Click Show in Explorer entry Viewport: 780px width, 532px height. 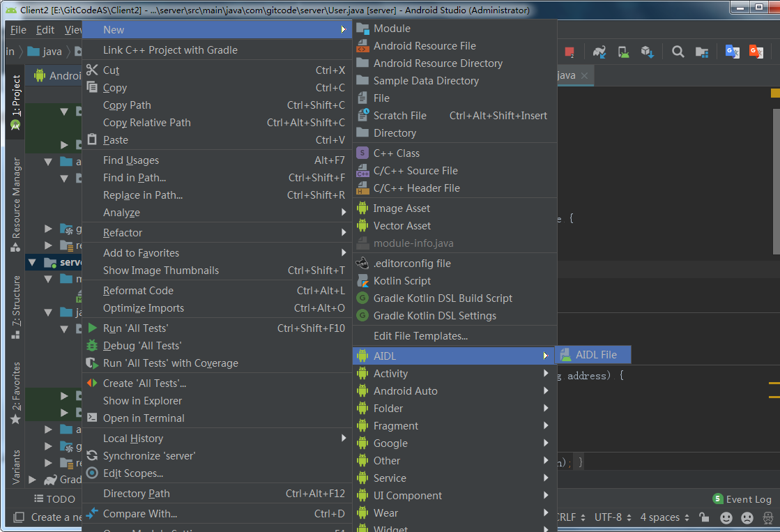click(x=217, y=401)
